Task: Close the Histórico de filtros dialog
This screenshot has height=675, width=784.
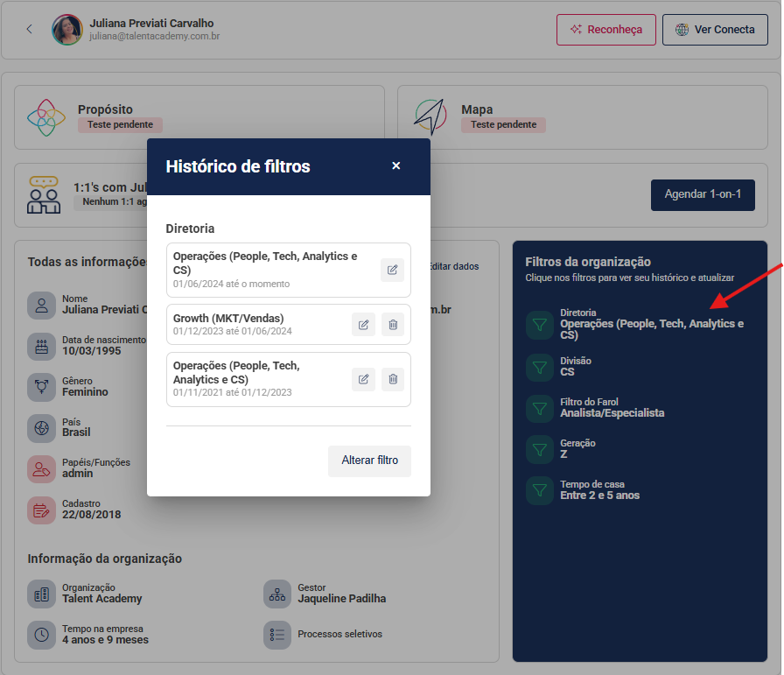Action: click(395, 166)
